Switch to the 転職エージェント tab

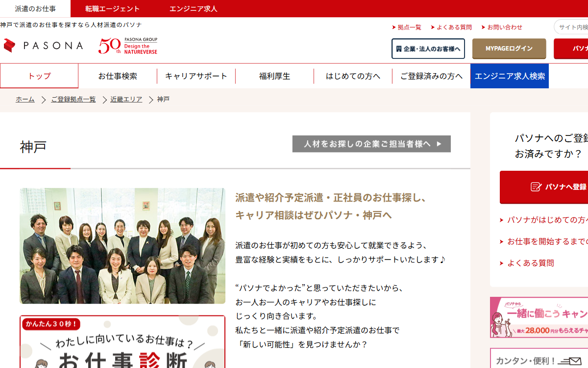click(112, 9)
